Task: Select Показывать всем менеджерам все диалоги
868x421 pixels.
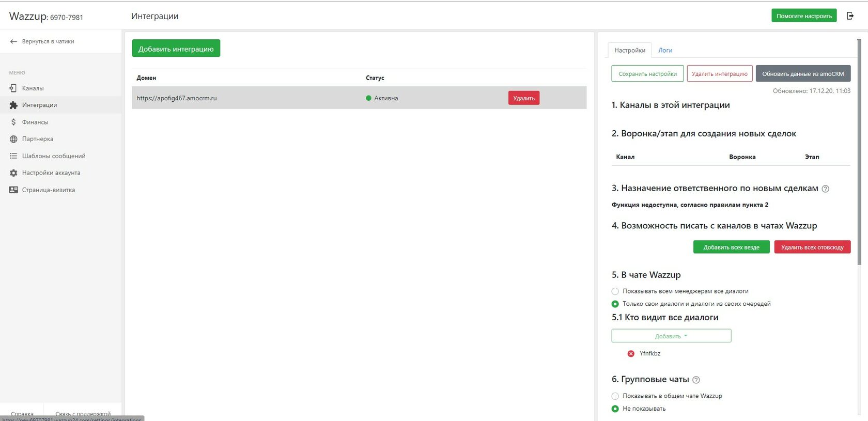Action: click(x=615, y=291)
